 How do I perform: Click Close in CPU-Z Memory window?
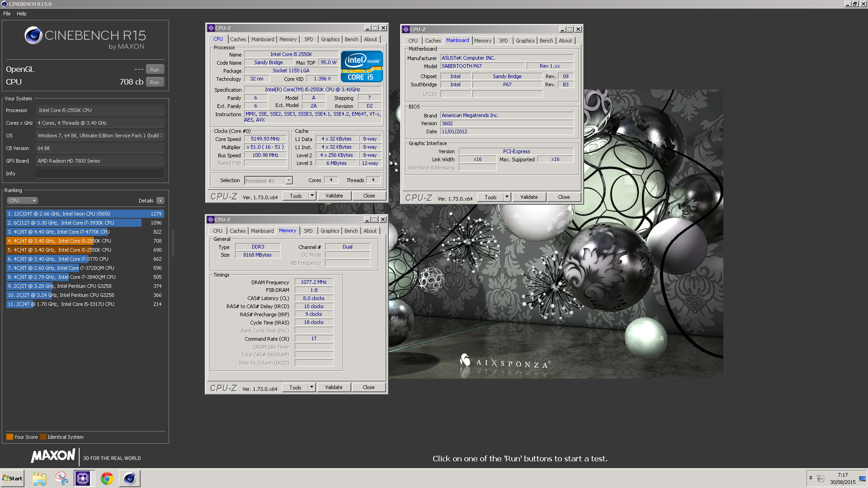tap(368, 387)
